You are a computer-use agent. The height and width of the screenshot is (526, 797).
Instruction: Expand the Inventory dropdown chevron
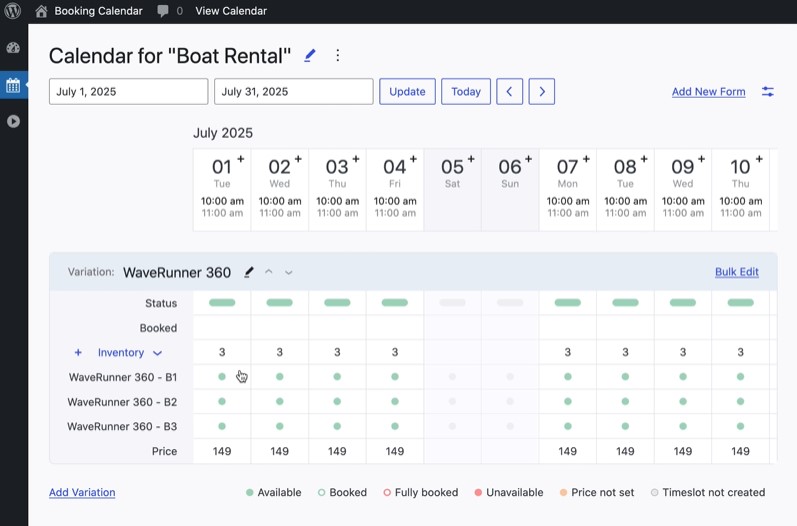[157, 353]
